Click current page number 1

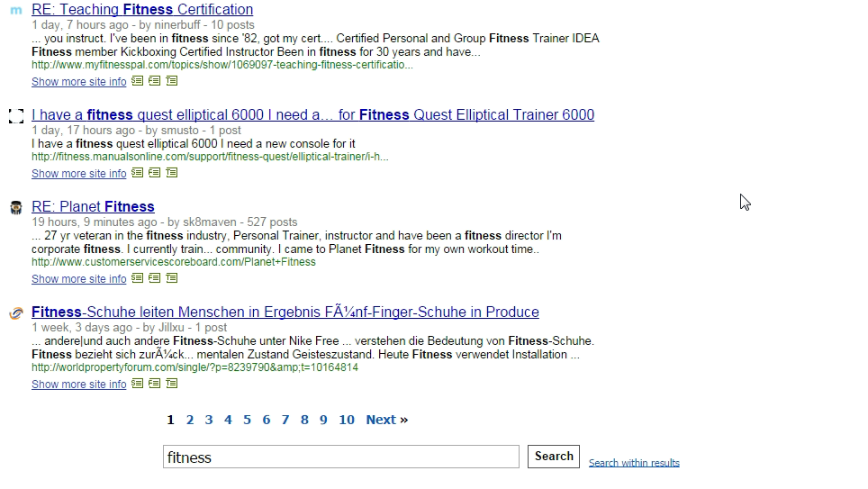(x=170, y=420)
